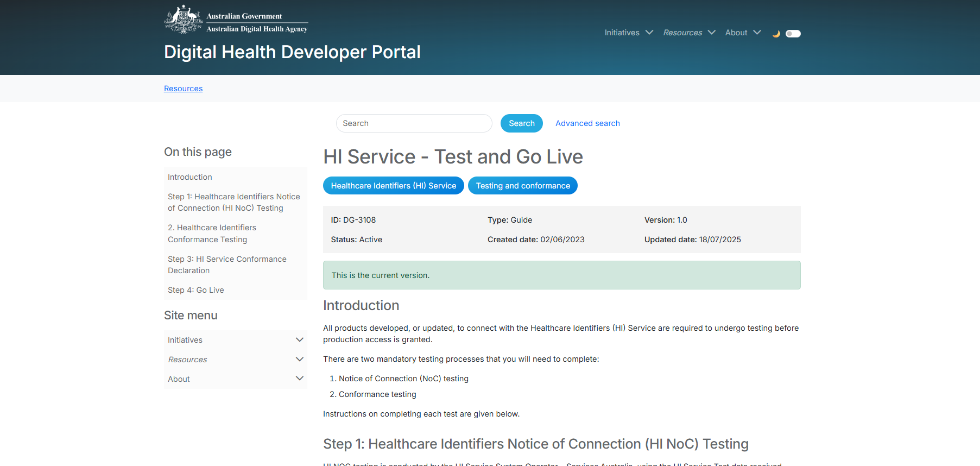Viewport: 980px width, 466px height.
Task: Click the 'This is the current version.' notice
Action: pyautogui.click(x=562, y=275)
